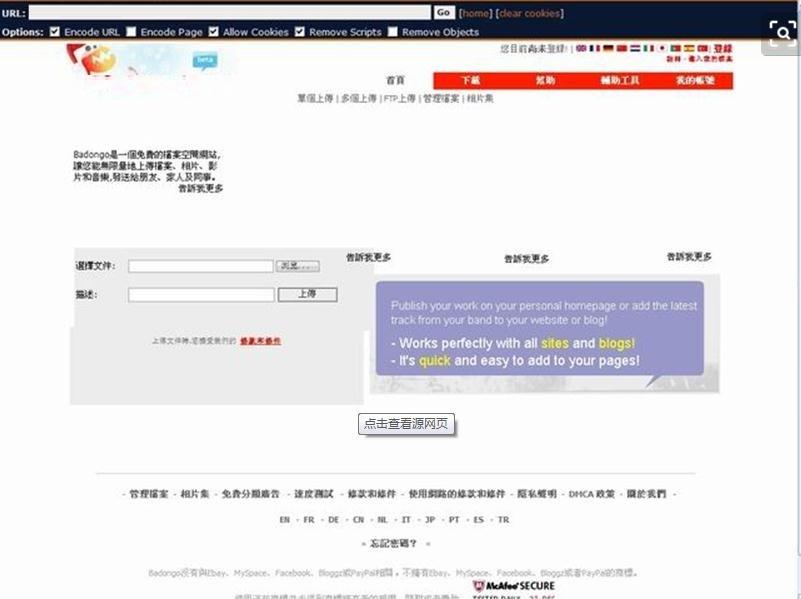
Task: Select the red tab between 下載 and 輔助工具
Action: pyautogui.click(x=545, y=80)
